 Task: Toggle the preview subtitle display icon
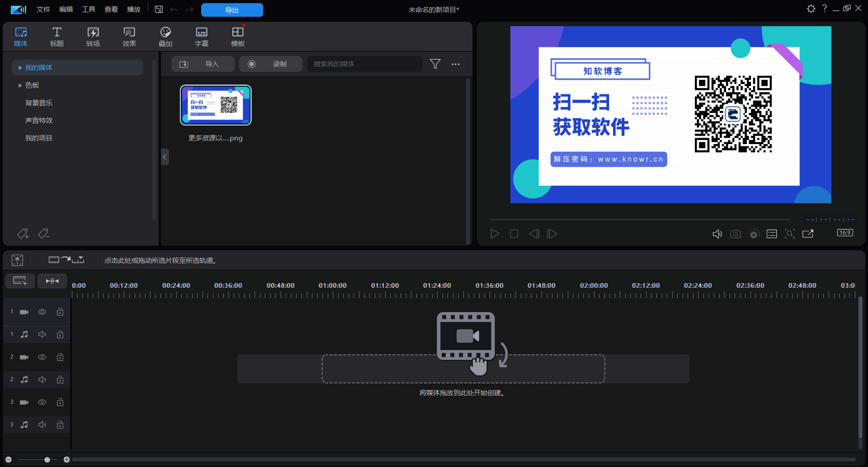tap(772, 234)
